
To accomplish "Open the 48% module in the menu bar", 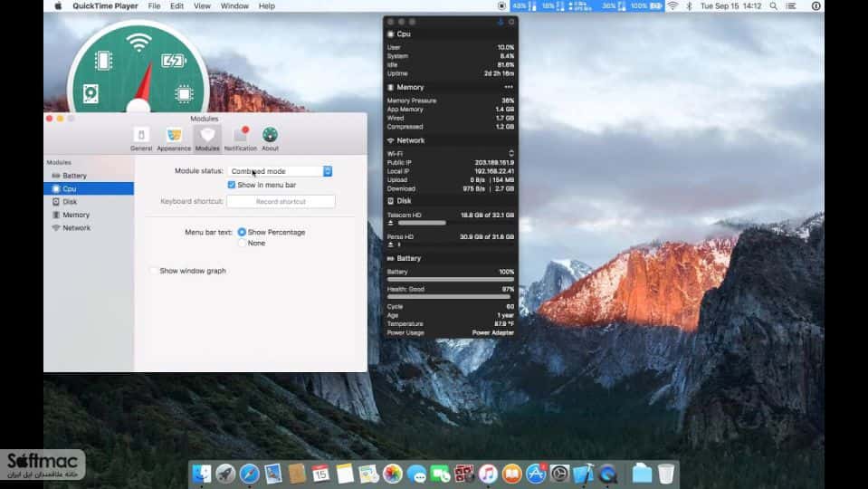I will click(x=525, y=6).
